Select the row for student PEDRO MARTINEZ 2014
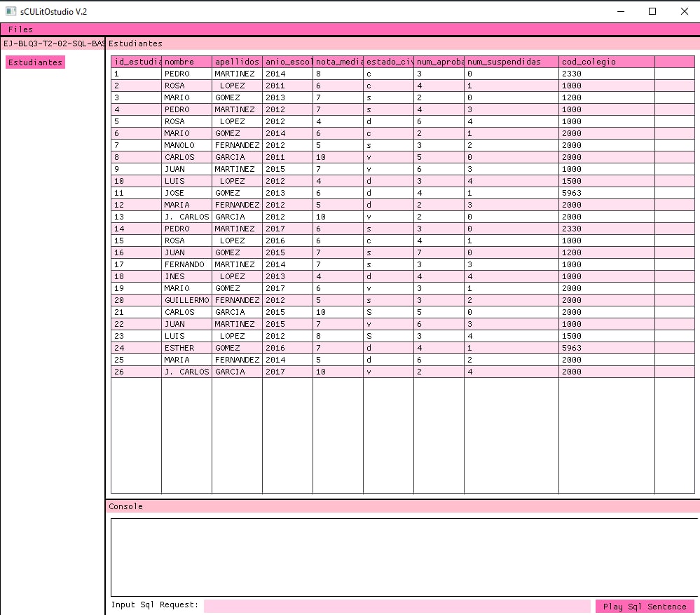The width and height of the screenshot is (700, 615). click(280, 74)
